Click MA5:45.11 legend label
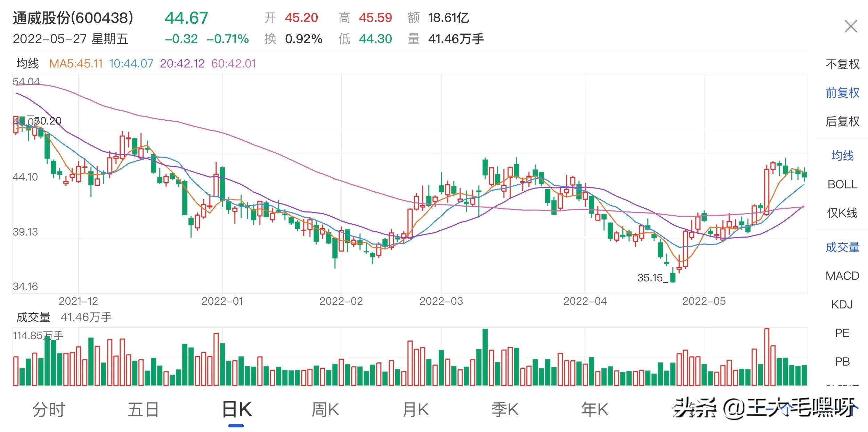This screenshot has width=868, height=432. pyautogui.click(x=76, y=64)
